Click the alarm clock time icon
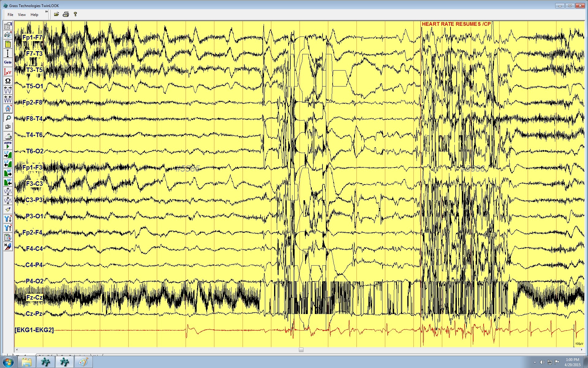The height and width of the screenshot is (368, 588). click(8, 109)
